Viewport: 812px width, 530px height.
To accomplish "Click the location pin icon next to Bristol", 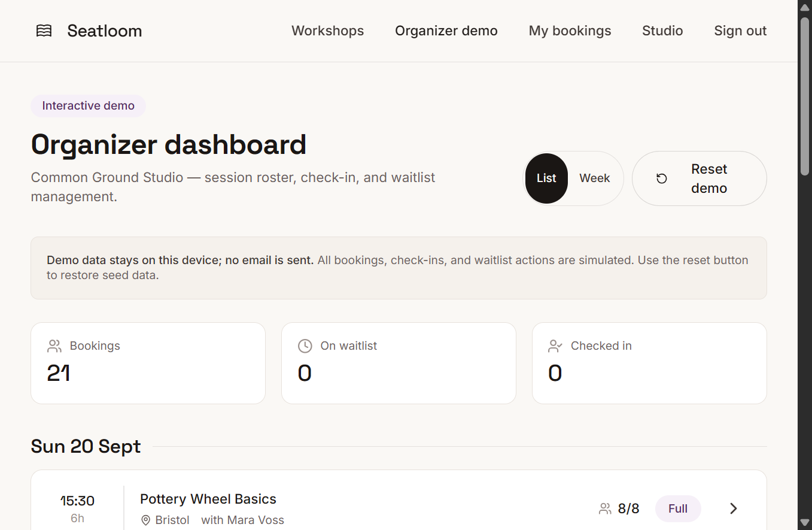I will tap(145, 520).
